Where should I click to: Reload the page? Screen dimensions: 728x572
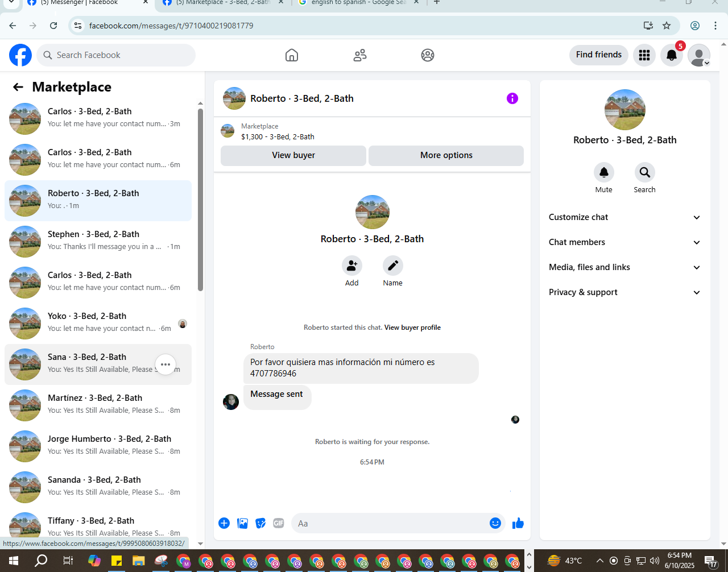tap(53, 26)
